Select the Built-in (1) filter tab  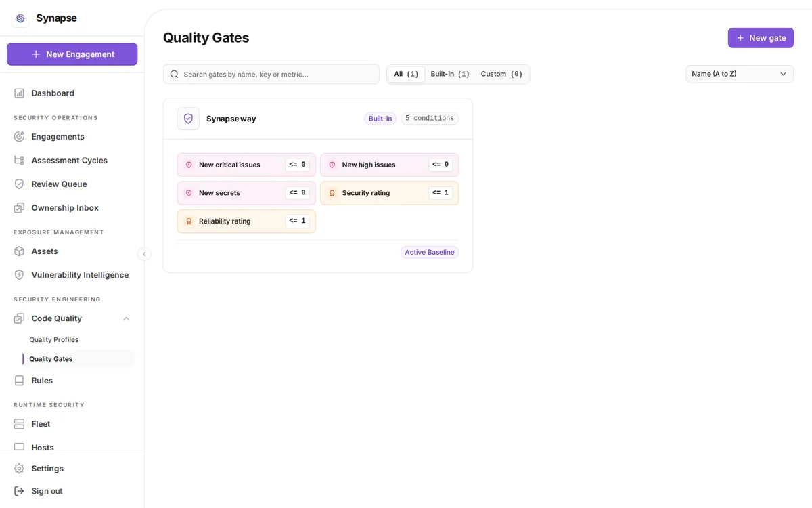coord(450,74)
